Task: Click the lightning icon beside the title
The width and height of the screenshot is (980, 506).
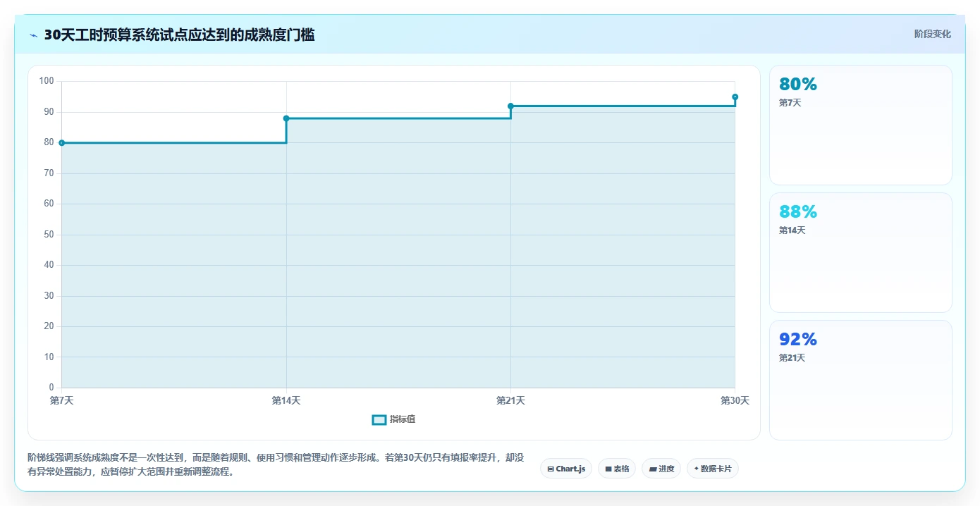Action: [34, 35]
